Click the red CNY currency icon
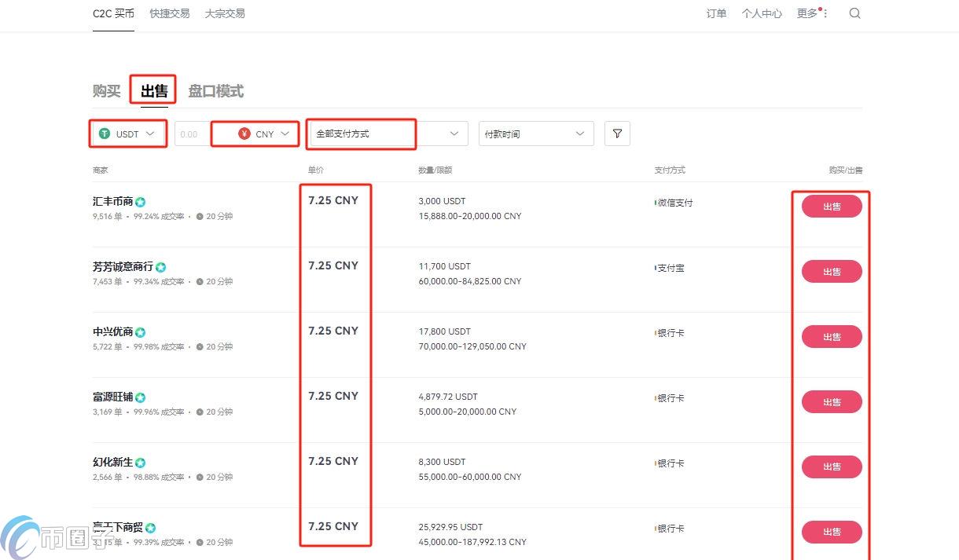Screen dimensions: 959x560 (244, 134)
